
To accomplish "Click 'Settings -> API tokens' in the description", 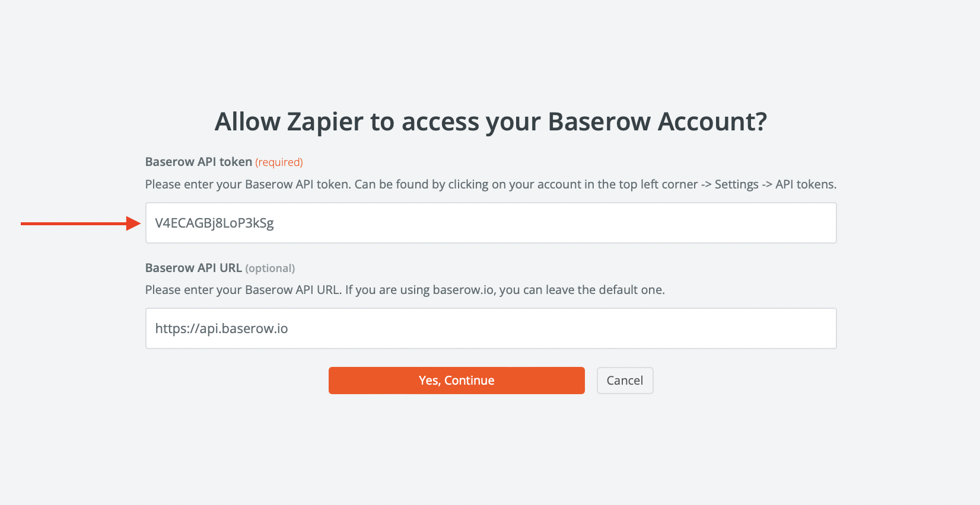I will point(775,184).
